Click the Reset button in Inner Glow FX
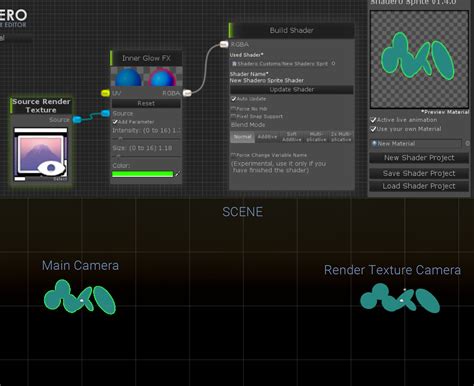This screenshot has width=474, height=386. (x=146, y=103)
